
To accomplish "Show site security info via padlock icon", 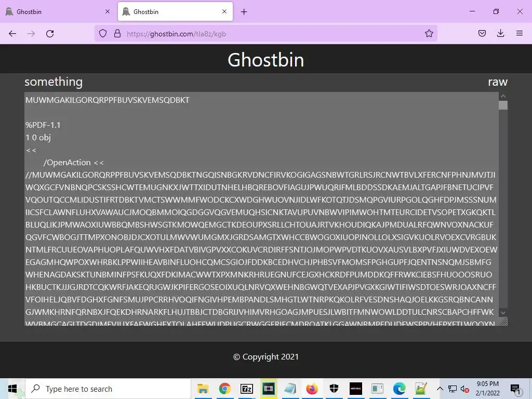I will point(117,34).
